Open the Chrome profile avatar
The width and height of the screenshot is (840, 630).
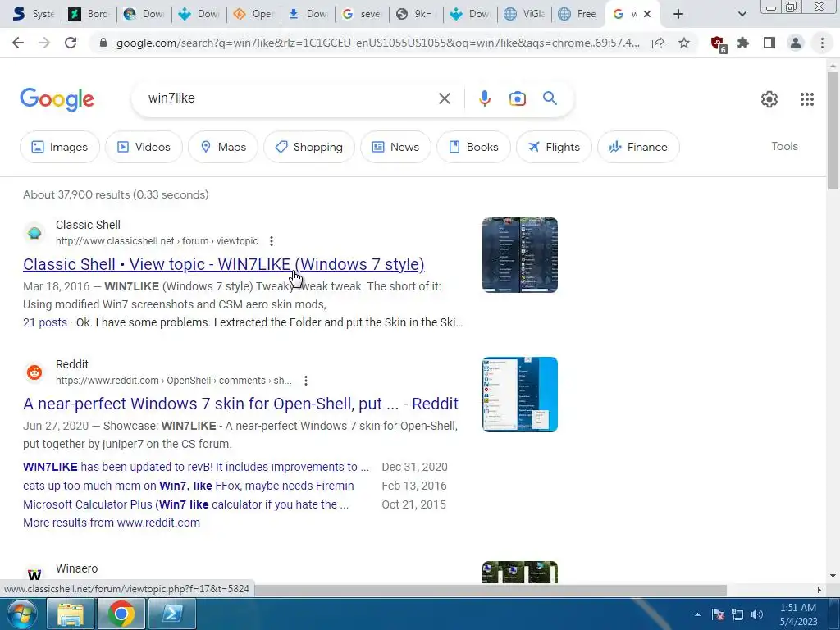coord(796,43)
